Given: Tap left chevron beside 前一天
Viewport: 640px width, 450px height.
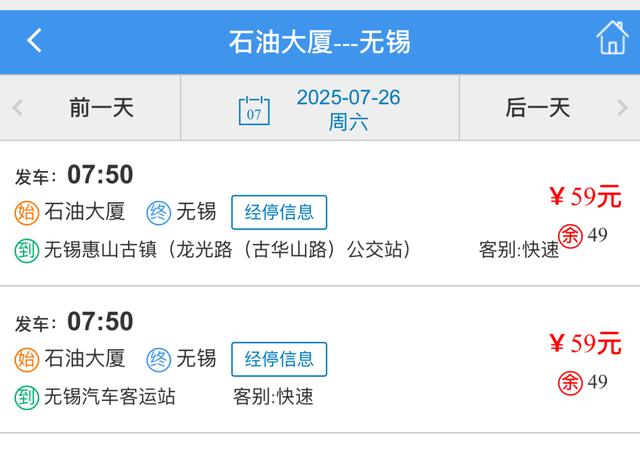Looking at the screenshot, I should click(18, 108).
